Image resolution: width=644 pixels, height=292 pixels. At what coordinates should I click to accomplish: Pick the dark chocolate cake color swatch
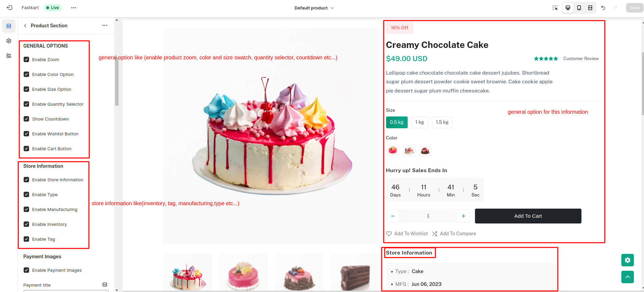pyautogui.click(x=425, y=150)
